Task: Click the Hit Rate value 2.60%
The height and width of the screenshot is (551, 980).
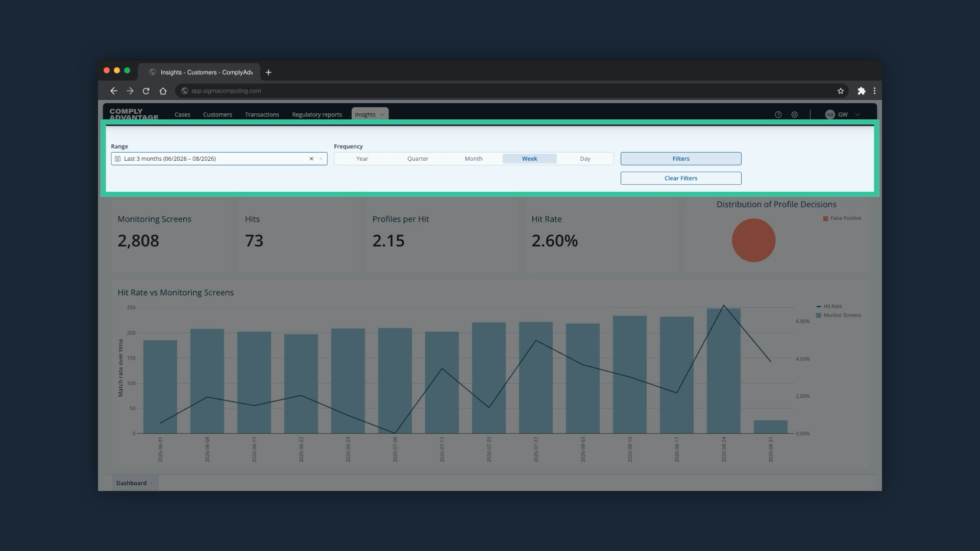Action: pos(555,241)
